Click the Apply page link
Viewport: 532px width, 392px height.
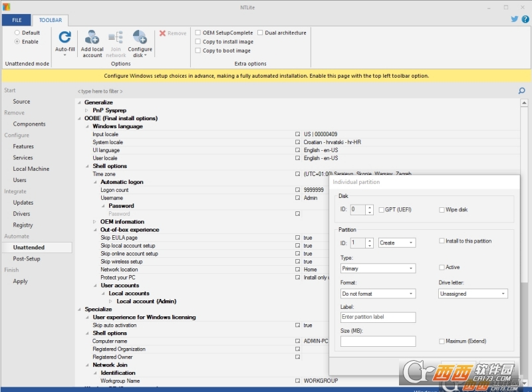21,281
